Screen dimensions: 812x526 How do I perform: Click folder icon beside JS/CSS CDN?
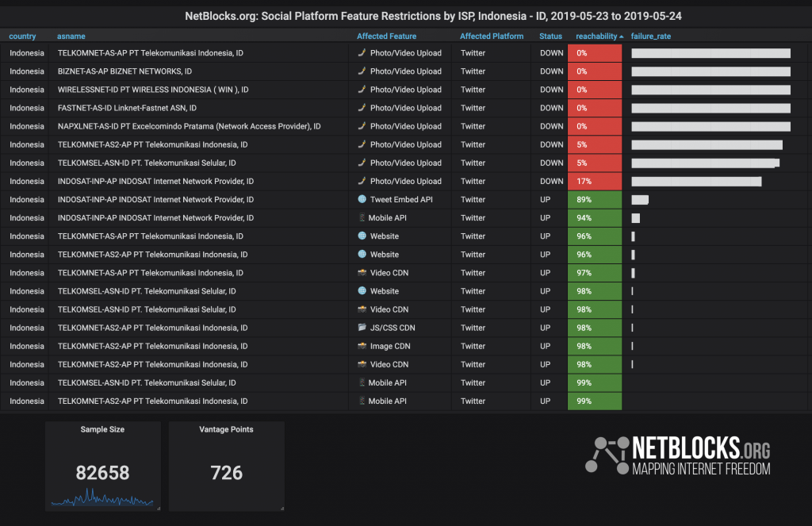click(362, 328)
